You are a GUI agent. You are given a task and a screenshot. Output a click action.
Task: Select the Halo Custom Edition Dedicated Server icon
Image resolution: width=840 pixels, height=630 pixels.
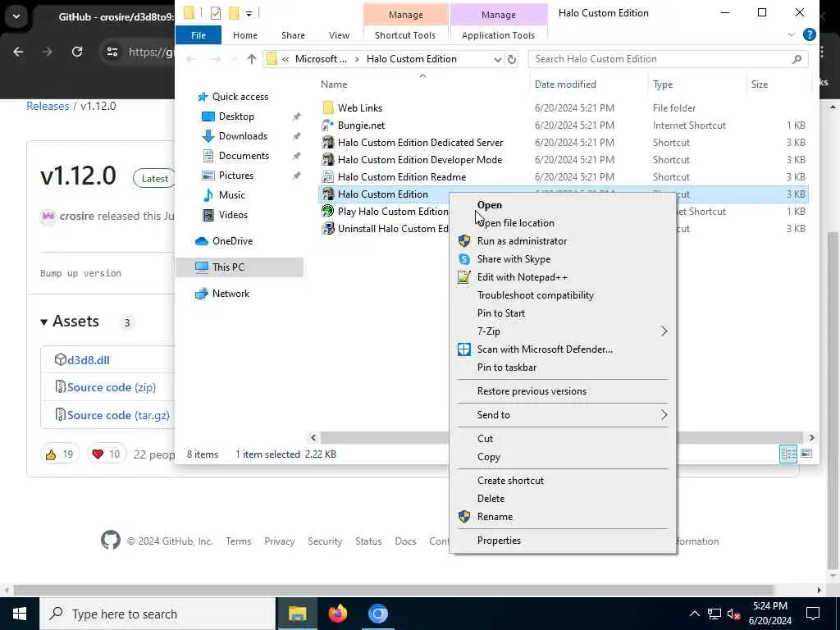tap(328, 143)
